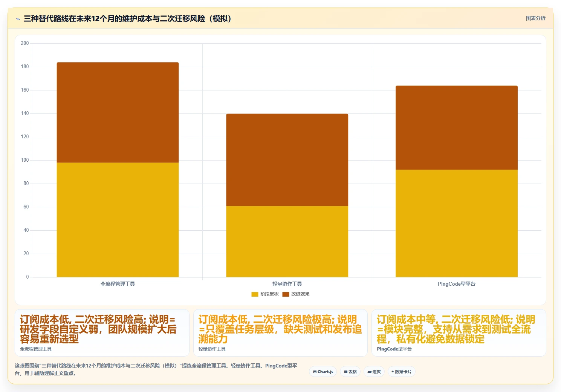This screenshot has width=561, height=392.
Task: Toggle the 阶段累积 legend item
Action: pos(265,294)
